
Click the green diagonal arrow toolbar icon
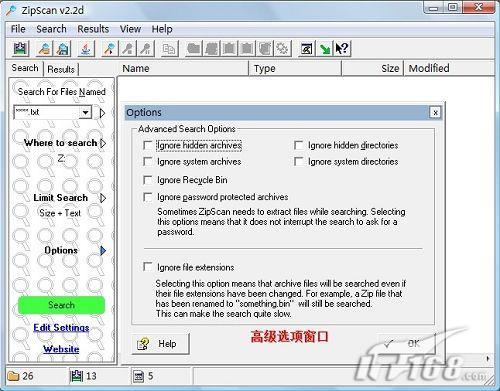click(324, 49)
